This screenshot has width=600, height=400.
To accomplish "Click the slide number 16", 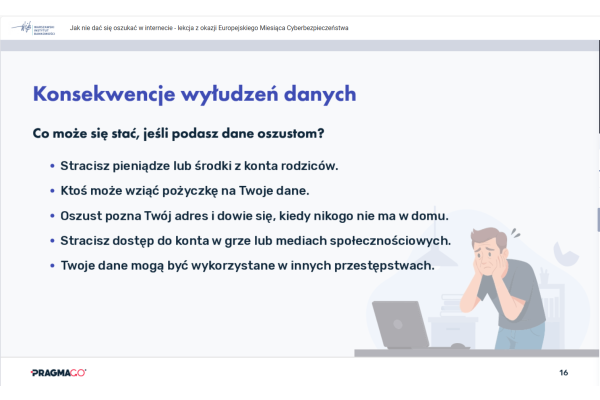I will [564, 372].
